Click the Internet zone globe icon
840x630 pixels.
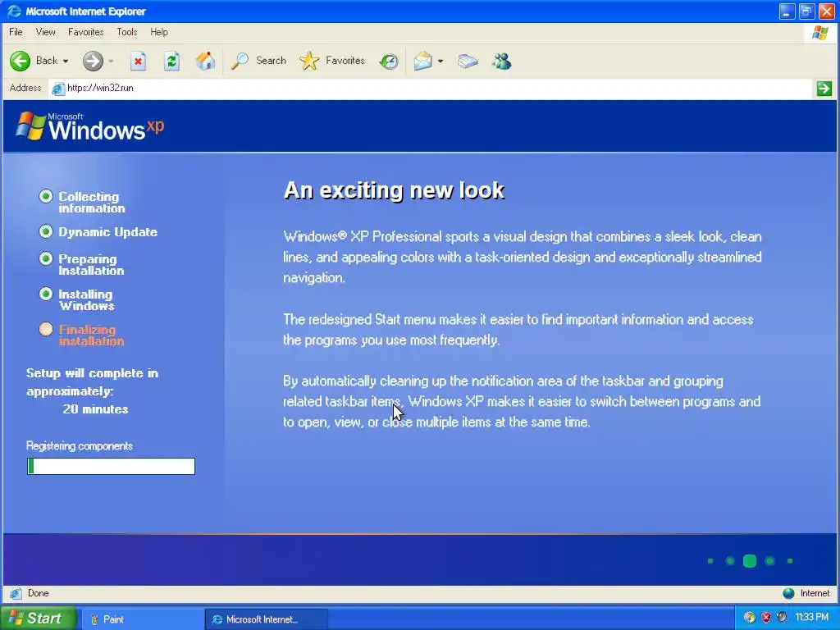788,593
